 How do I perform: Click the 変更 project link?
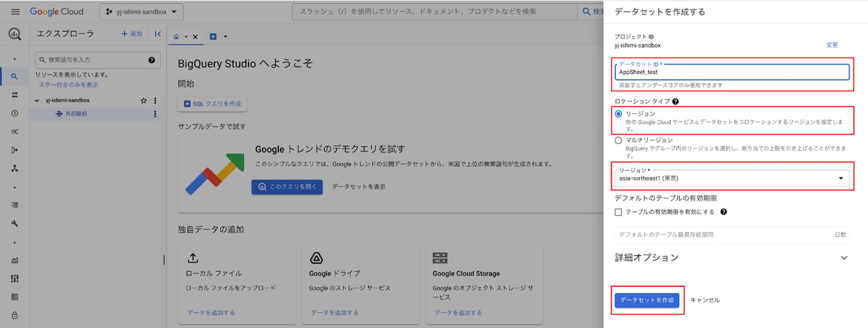tap(832, 45)
